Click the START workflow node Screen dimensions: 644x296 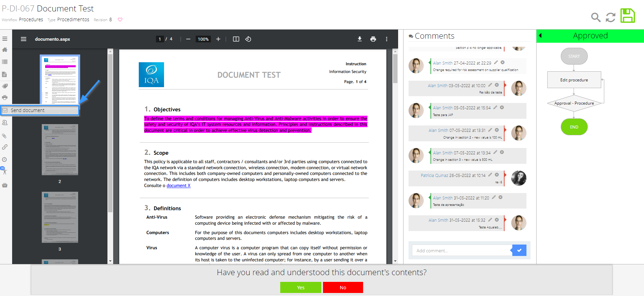[x=574, y=57]
